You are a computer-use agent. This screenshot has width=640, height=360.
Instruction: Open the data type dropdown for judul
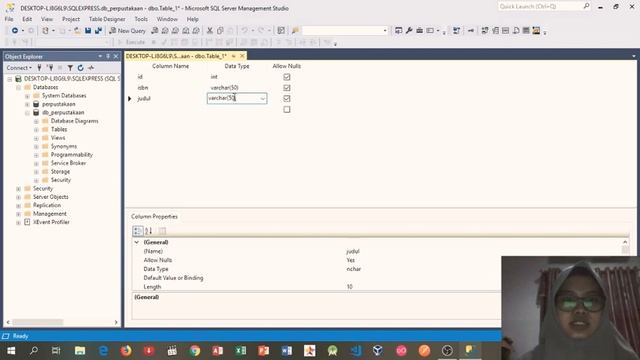pyautogui.click(x=262, y=98)
